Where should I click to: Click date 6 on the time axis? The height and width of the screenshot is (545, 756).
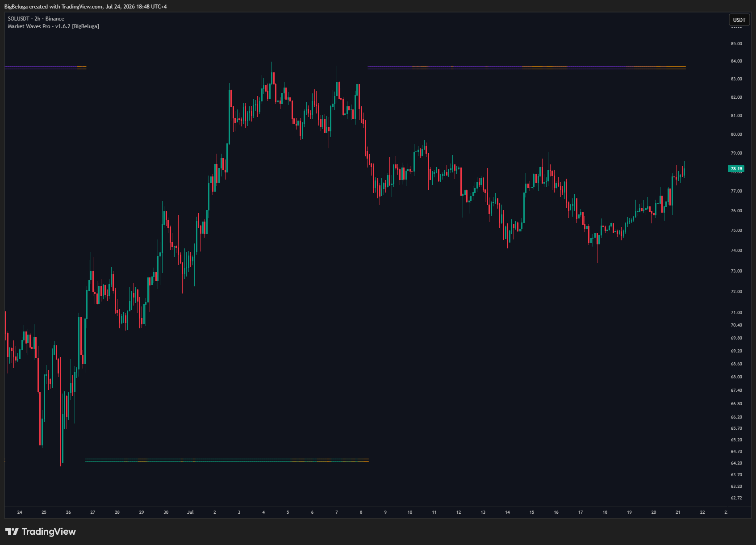pyautogui.click(x=312, y=512)
